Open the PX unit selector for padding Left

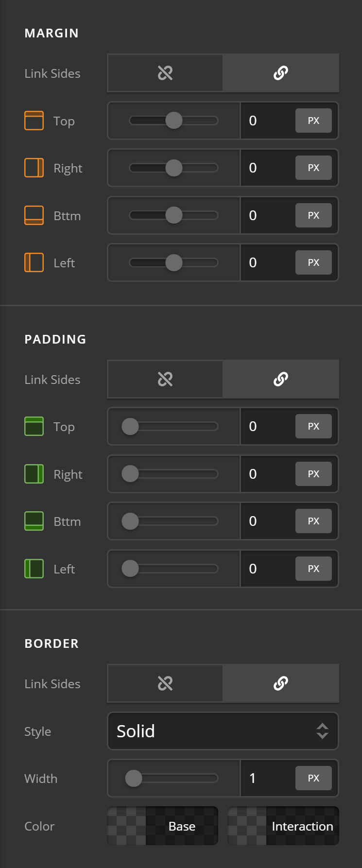click(313, 568)
